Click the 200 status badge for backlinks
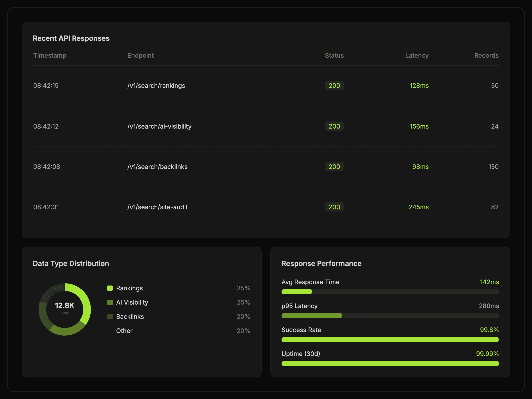The width and height of the screenshot is (532, 399). point(334,167)
